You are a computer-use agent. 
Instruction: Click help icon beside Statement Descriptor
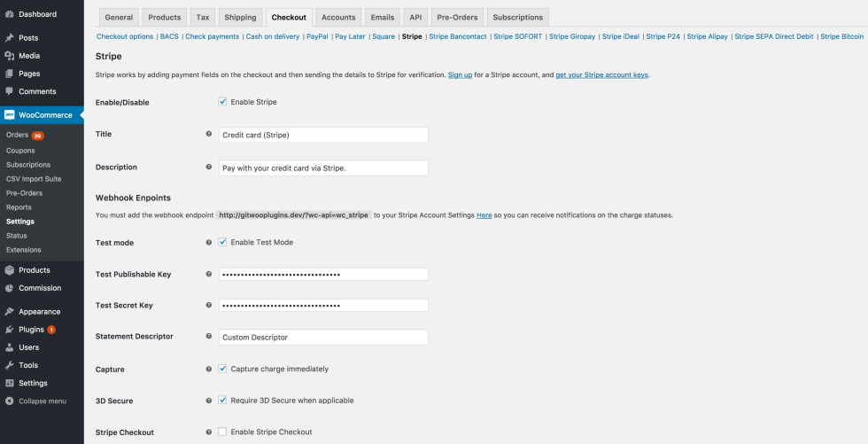click(209, 336)
